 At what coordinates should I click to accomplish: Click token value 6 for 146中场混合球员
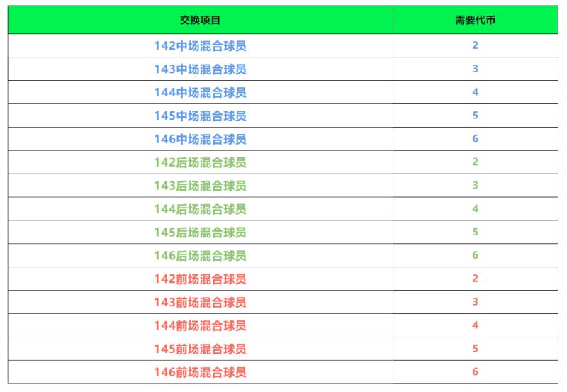[476, 139]
